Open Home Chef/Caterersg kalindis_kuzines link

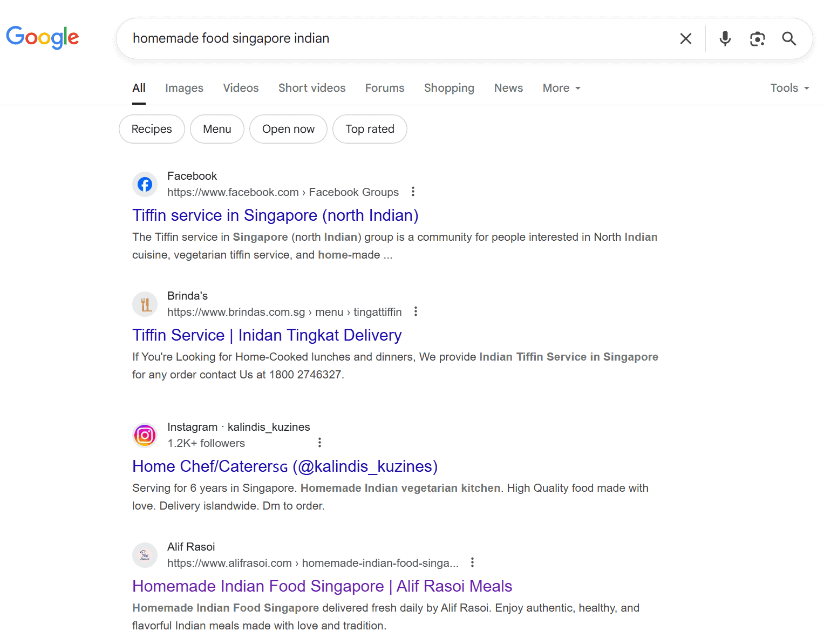(285, 466)
